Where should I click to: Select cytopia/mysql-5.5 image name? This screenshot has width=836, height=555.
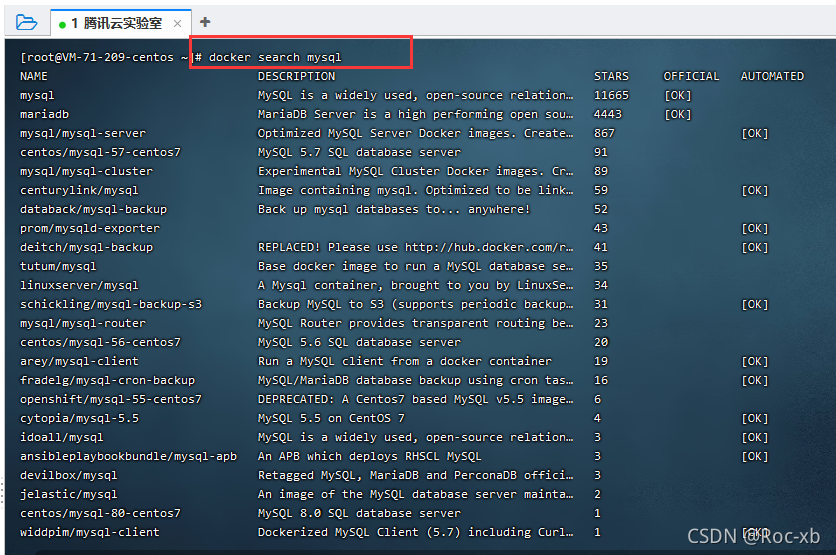[79, 419]
